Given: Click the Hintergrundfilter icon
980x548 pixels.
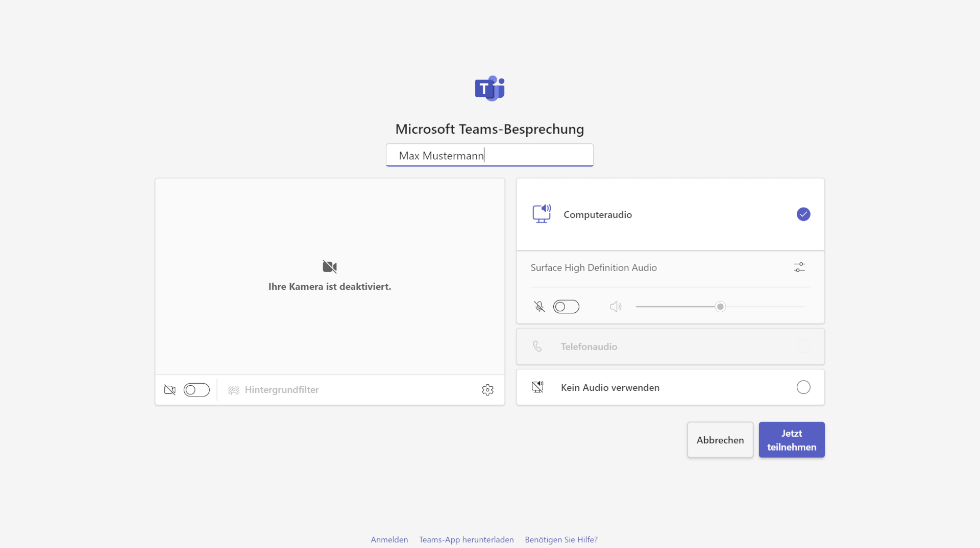Looking at the screenshot, I should [x=234, y=389].
